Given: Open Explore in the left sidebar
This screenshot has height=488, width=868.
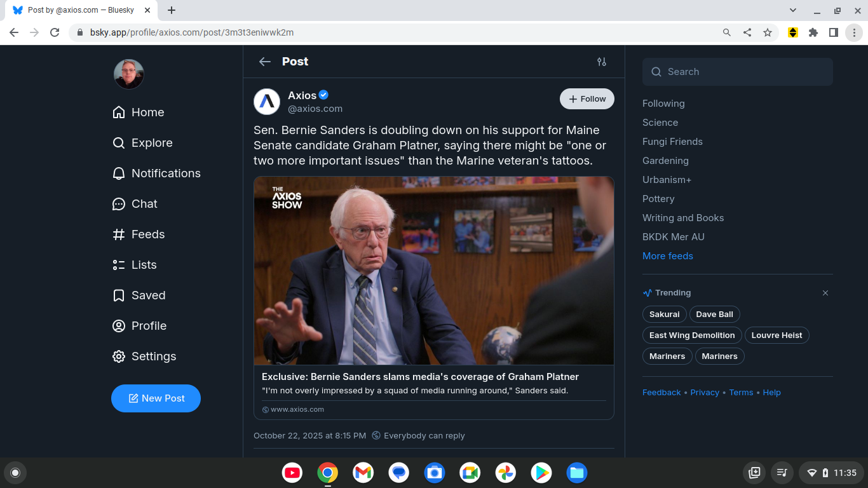Looking at the screenshot, I should click(142, 143).
